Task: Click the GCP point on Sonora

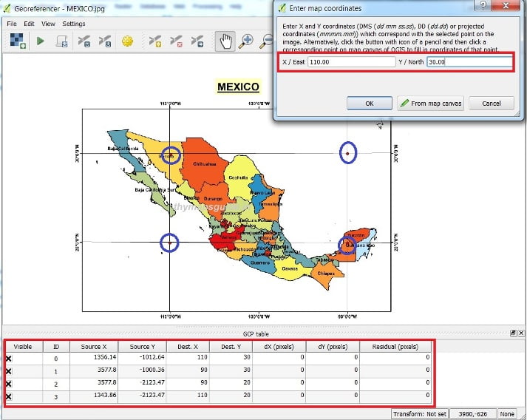Action: click(x=171, y=155)
